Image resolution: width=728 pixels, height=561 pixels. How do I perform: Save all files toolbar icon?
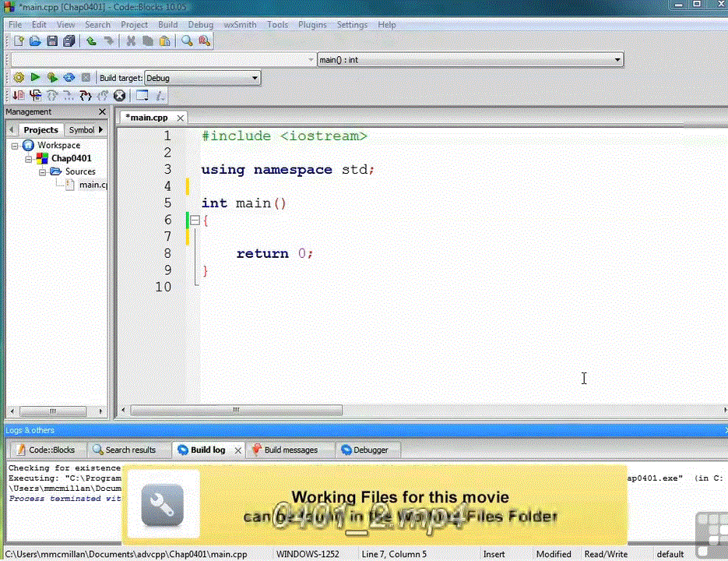tap(69, 41)
